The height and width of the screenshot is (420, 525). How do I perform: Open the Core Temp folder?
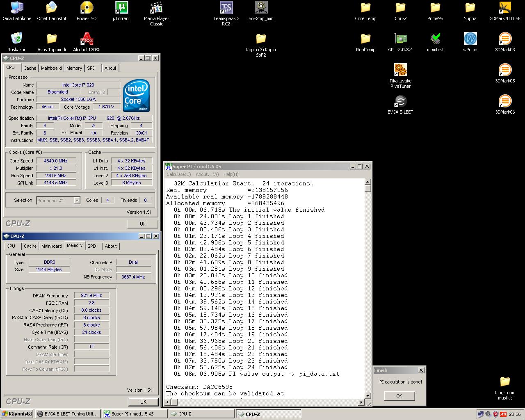(365, 11)
